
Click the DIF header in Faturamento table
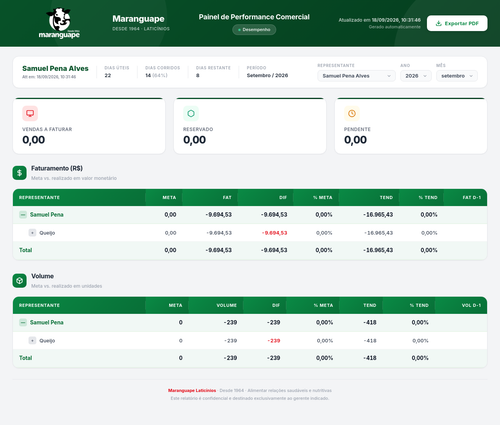pos(283,198)
